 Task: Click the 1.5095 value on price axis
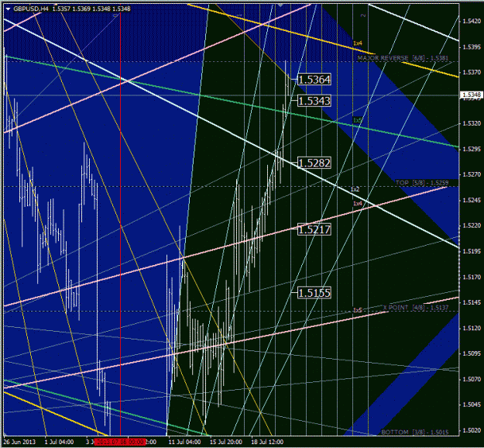[x=472, y=353]
